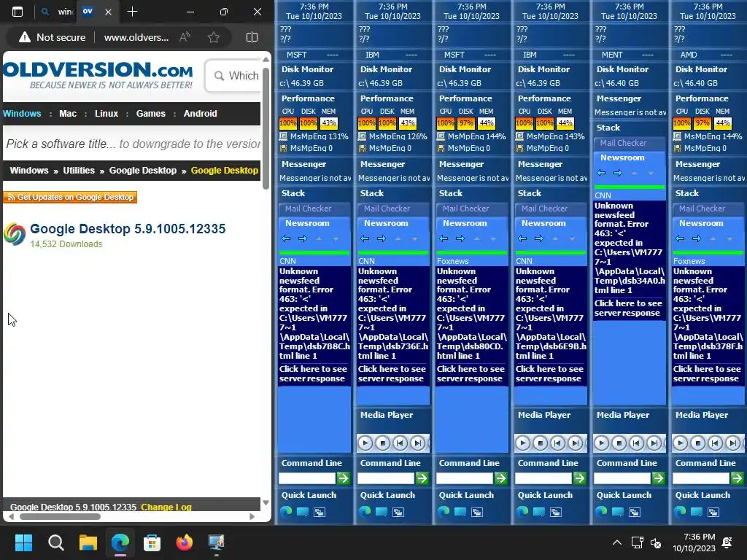
Task: Open Edge tab actions menu icon
Action: tap(18, 12)
